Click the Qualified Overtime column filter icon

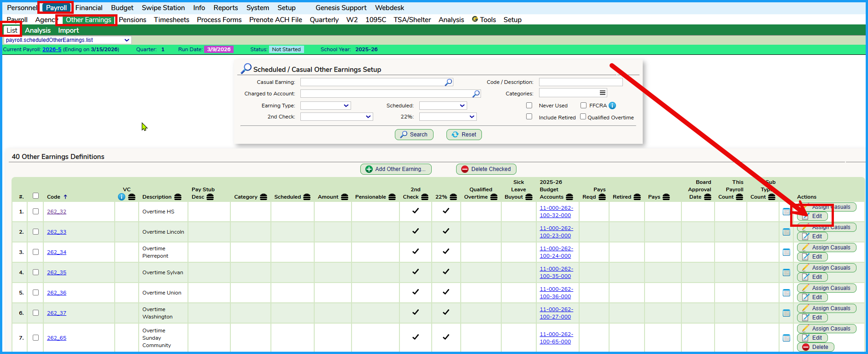pyautogui.click(x=494, y=197)
